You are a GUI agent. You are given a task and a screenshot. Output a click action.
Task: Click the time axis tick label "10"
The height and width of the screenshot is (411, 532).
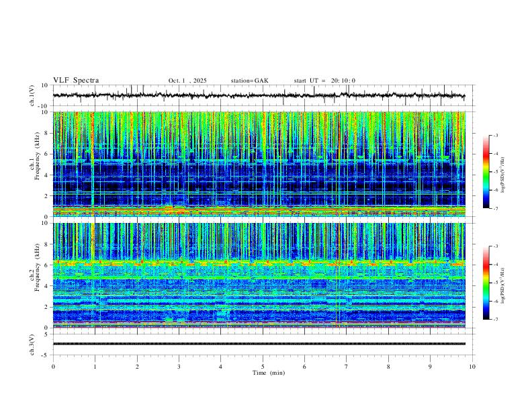[x=472, y=367]
